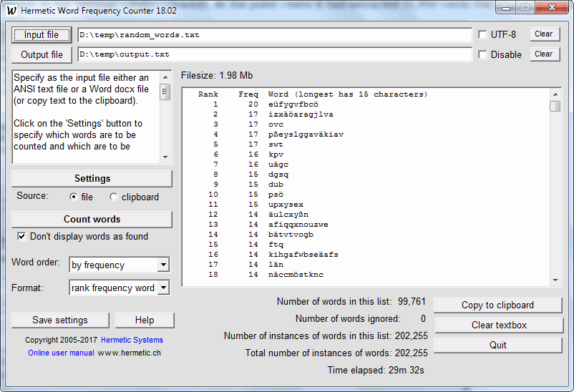Copy results with Copy to clipboard
574x392 pixels.
coord(498,305)
